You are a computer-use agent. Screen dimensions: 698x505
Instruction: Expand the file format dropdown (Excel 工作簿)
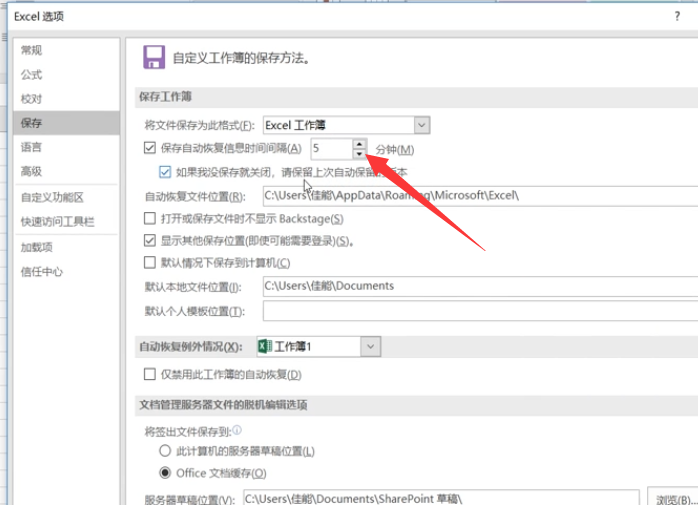[x=422, y=125]
